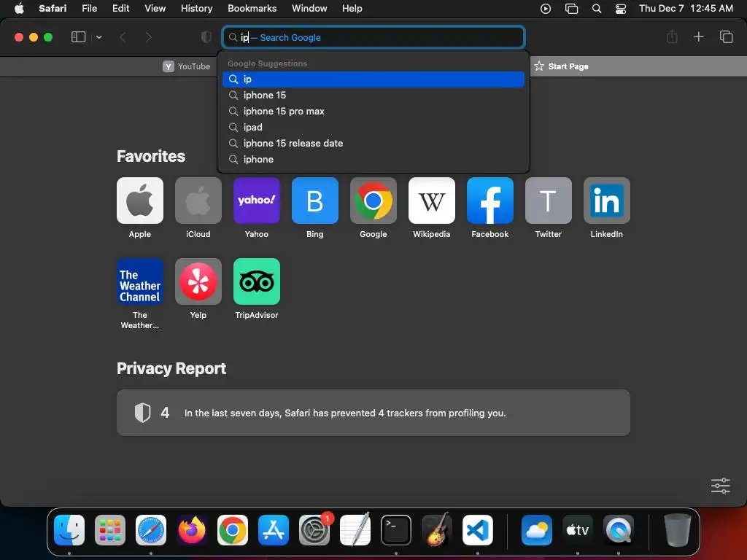Open the LinkedIn favorite
Viewport: 747px width, 560px height.
click(607, 201)
